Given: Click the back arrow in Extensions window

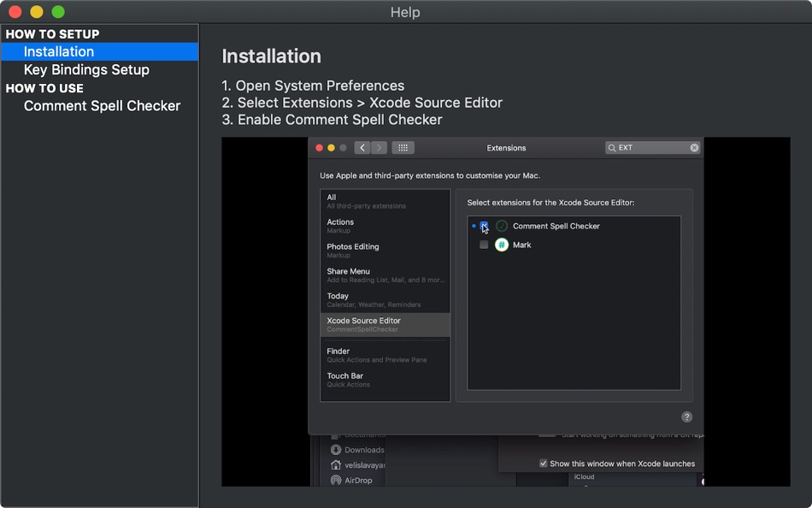Looking at the screenshot, I should coord(362,148).
